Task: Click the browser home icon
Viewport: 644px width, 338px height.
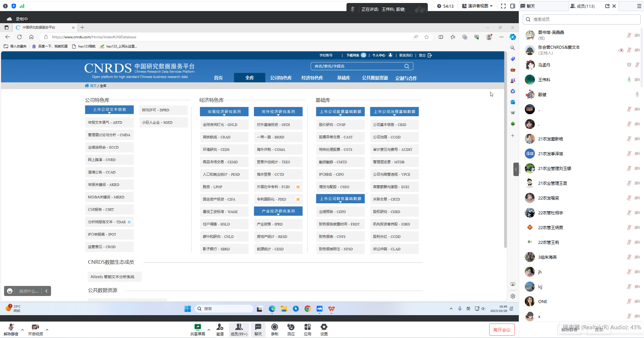Action: (31, 37)
